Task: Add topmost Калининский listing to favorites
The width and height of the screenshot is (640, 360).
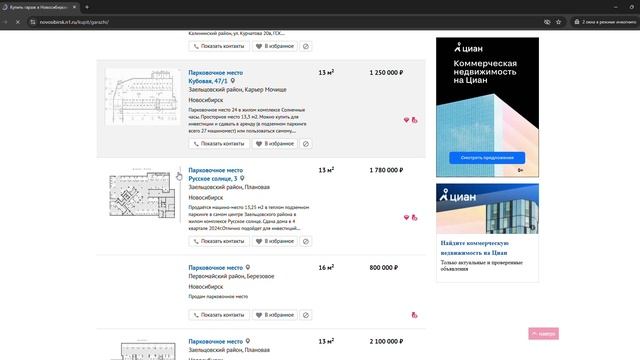Action: coord(275,46)
